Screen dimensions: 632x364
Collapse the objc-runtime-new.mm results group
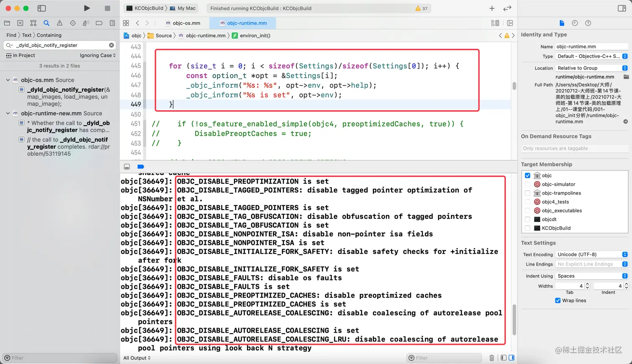pos(8,113)
